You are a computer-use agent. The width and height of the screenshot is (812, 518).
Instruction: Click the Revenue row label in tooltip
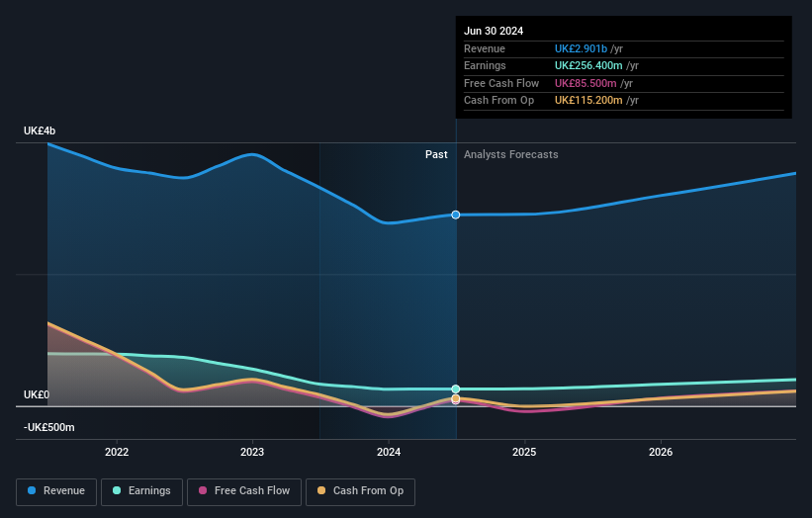(485, 48)
